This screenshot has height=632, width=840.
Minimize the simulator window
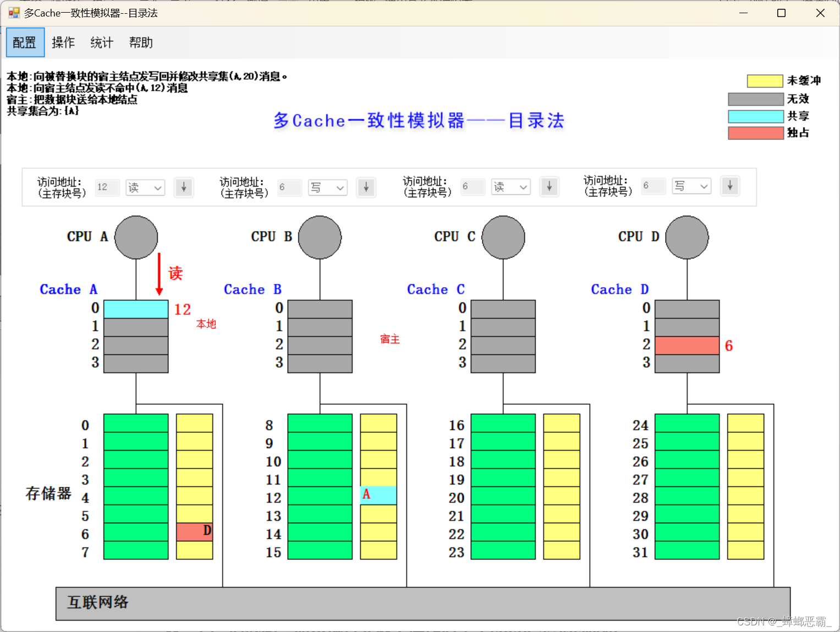pyautogui.click(x=744, y=13)
